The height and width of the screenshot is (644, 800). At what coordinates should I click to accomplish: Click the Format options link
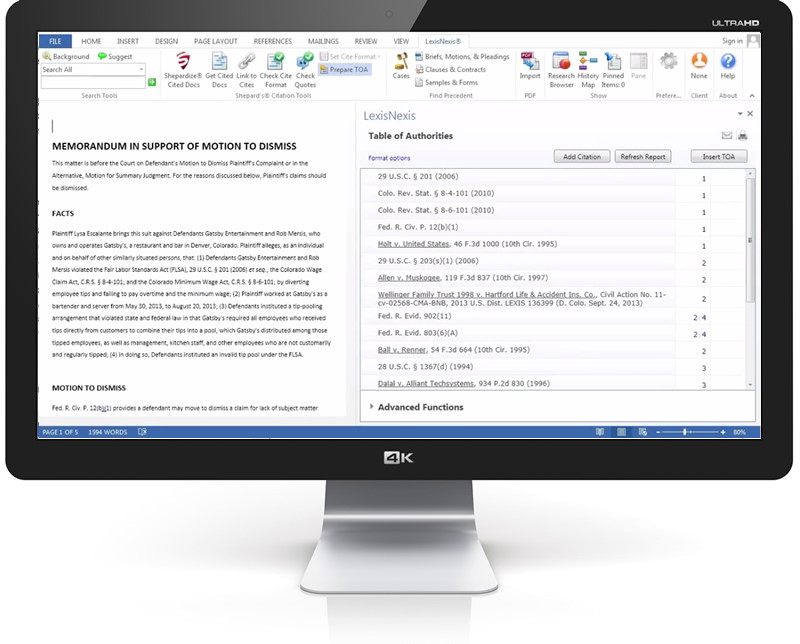point(389,158)
